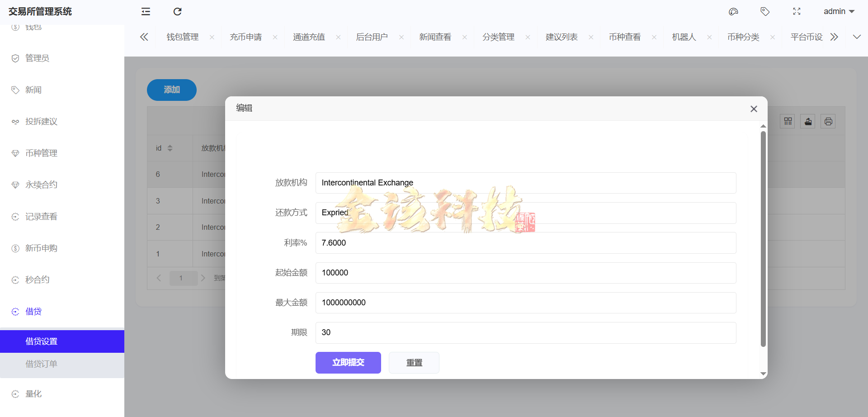Click the 利率% input field
Screen dimensions: 868x417
[525, 243]
